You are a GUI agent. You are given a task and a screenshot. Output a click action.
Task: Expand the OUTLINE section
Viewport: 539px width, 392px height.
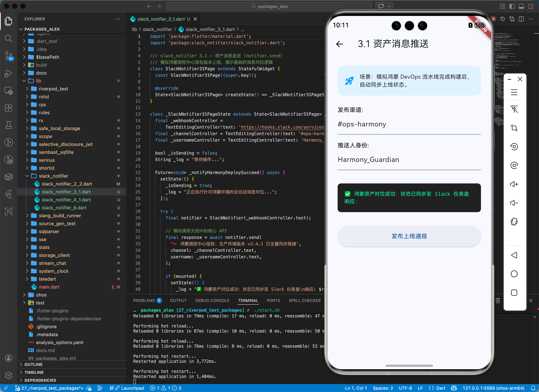tap(33, 364)
